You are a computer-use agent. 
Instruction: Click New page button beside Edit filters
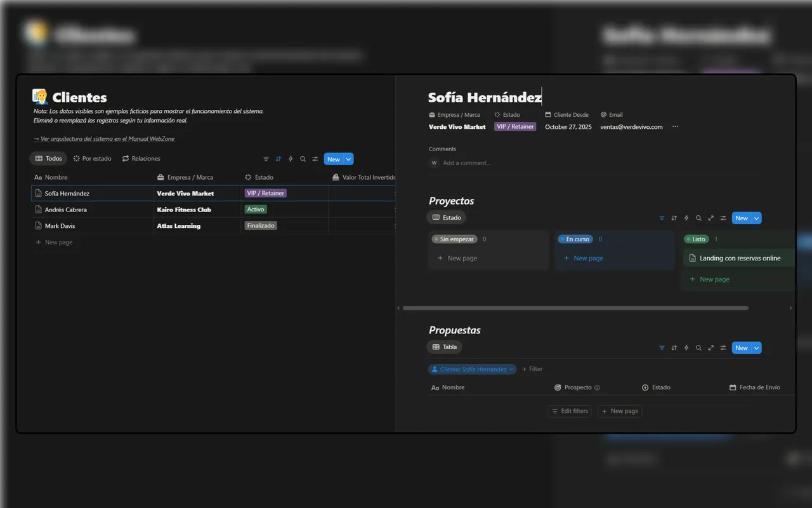coord(620,411)
